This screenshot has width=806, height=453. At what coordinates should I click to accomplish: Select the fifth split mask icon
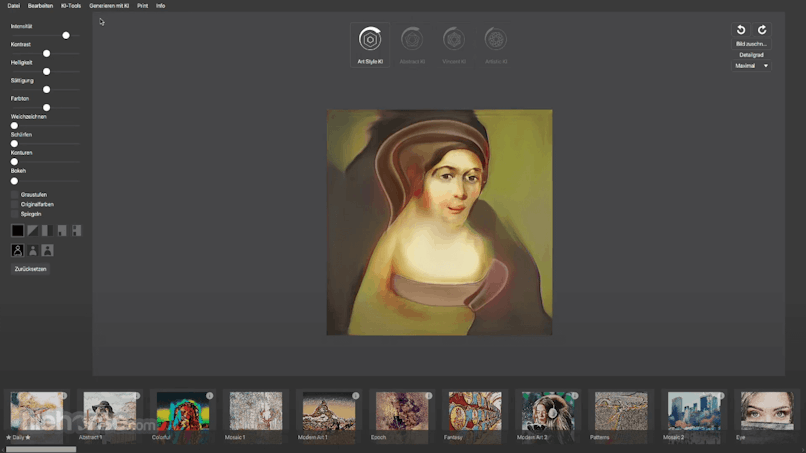77,230
